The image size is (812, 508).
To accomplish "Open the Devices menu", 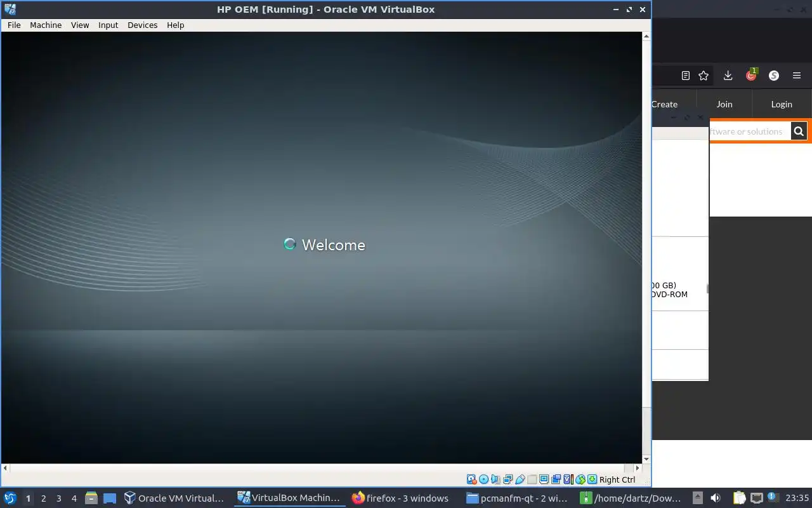I will [142, 25].
